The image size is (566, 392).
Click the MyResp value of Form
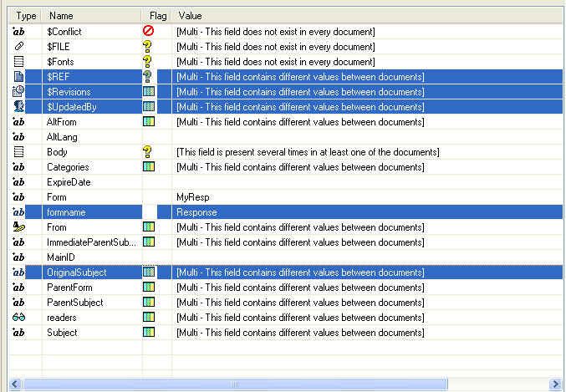(x=191, y=197)
